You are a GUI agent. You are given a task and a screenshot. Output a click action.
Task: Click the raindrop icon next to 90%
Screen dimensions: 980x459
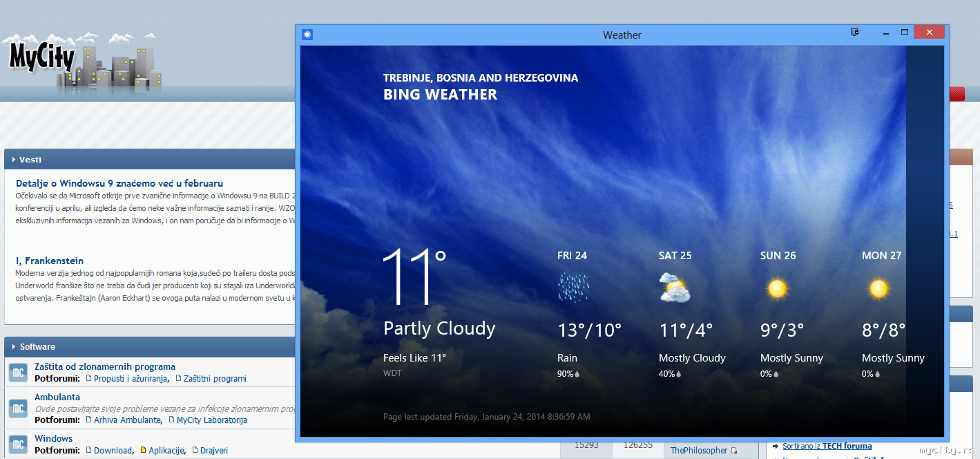[x=577, y=374]
